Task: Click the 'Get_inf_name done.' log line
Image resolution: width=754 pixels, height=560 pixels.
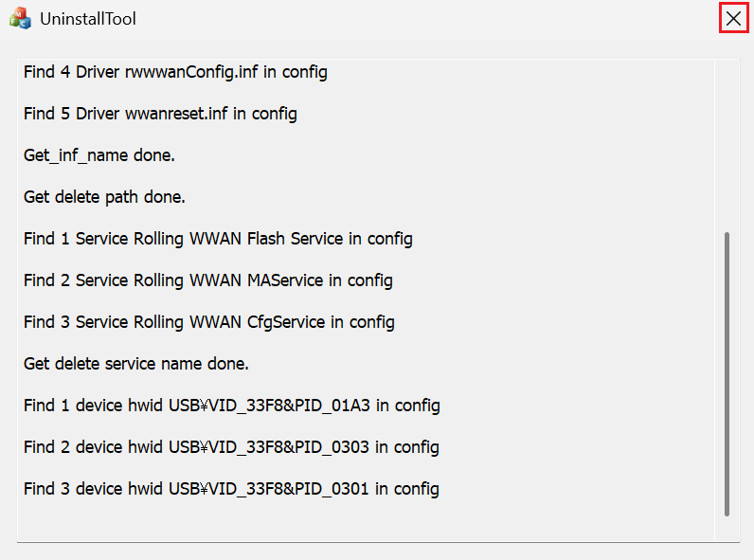Action: [x=99, y=155]
